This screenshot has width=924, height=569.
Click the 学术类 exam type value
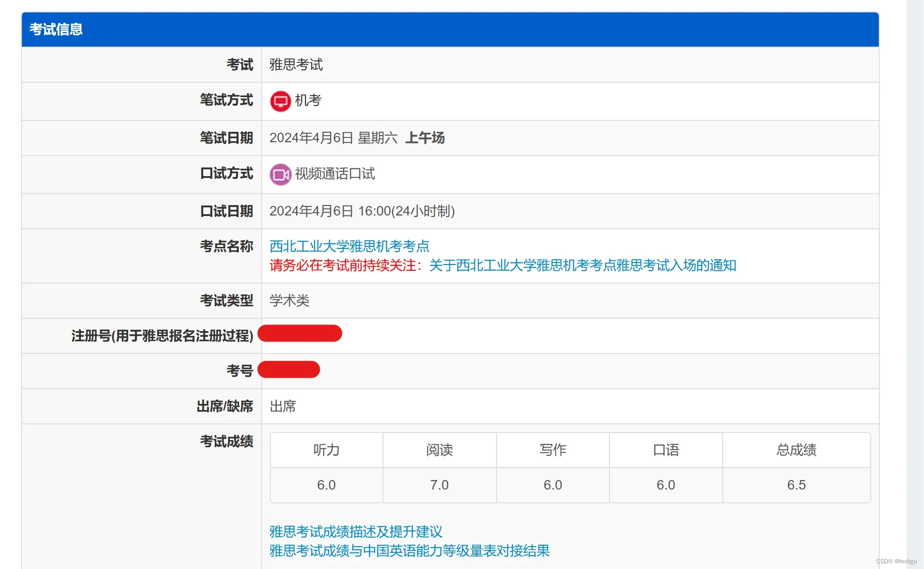coord(289,301)
